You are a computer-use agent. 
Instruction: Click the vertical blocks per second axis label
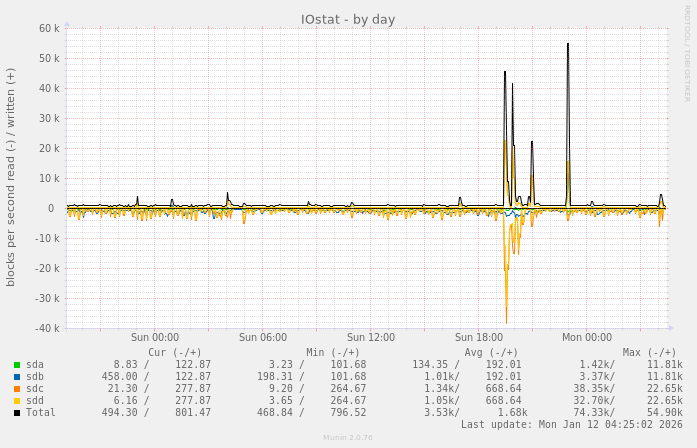pyautogui.click(x=11, y=177)
